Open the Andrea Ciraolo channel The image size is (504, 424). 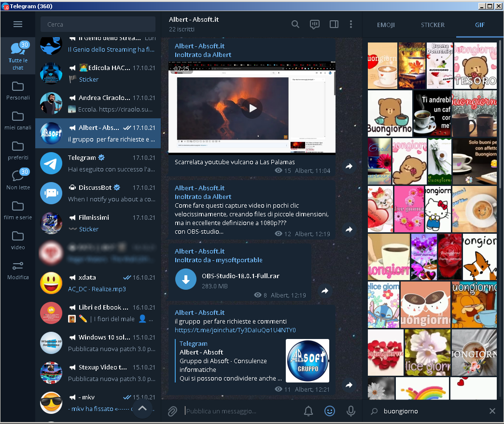[98, 103]
